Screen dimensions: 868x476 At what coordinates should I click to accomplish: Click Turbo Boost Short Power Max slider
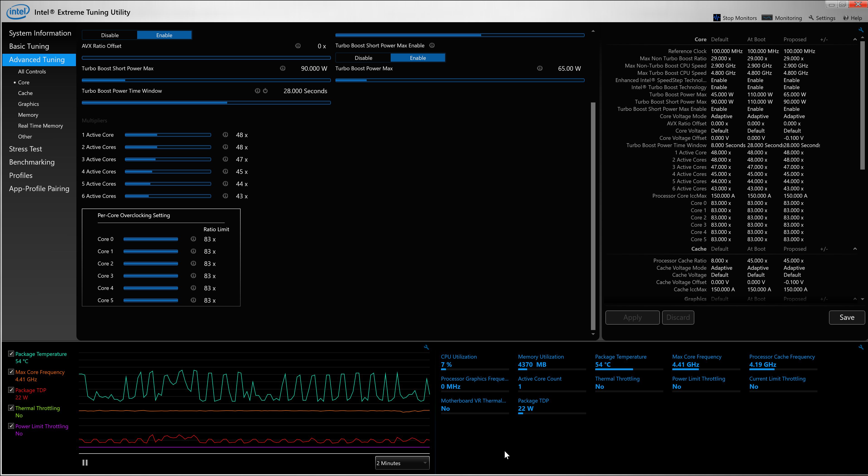click(x=206, y=80)
